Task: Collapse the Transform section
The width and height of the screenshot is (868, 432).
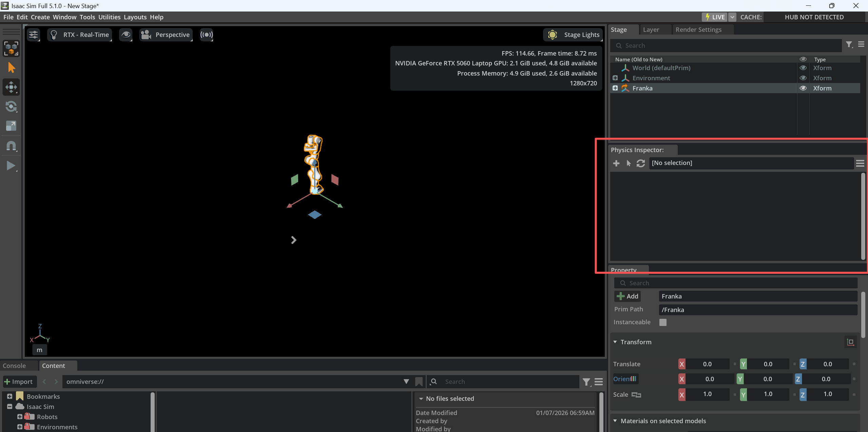Action: coord(615,342)
